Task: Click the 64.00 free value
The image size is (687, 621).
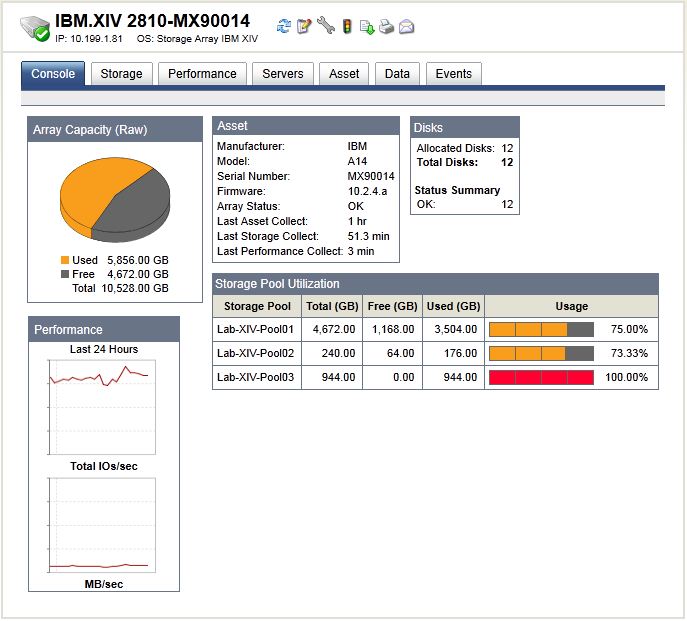Action: click(400, 353)
